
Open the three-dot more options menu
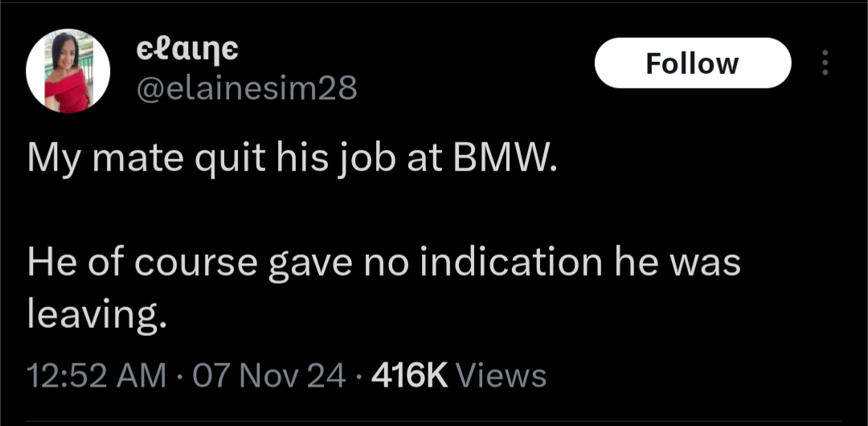(x=824, y=63)
